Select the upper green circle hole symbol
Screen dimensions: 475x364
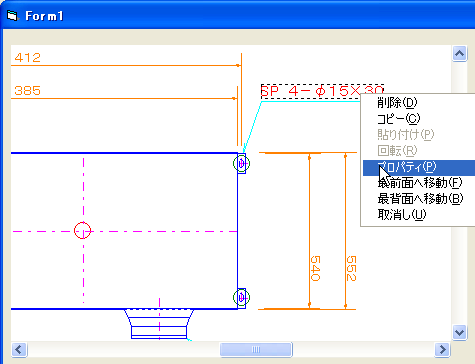(x=241, y=163)
